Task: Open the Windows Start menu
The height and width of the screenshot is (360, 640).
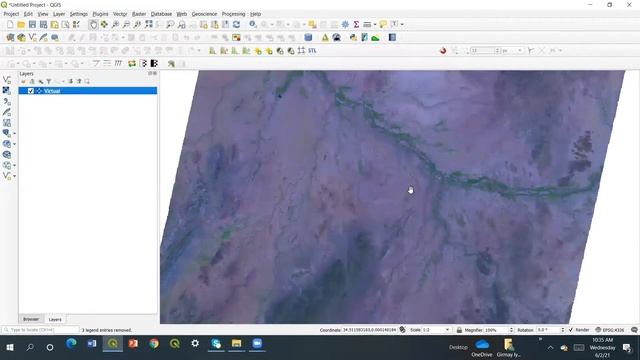Action: (x=10, y=347)
